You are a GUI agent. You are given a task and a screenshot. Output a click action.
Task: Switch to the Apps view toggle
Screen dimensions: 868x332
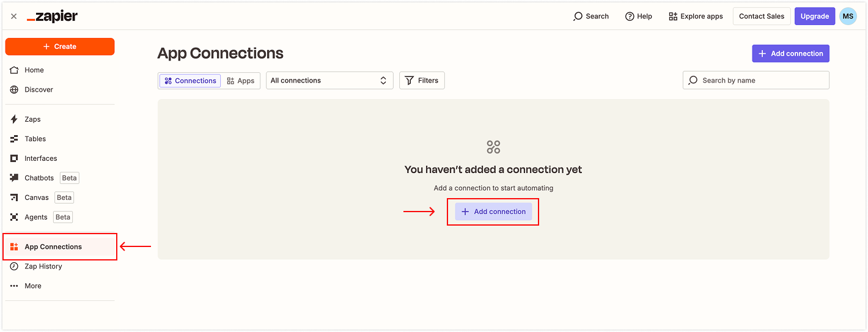point(241,81)
